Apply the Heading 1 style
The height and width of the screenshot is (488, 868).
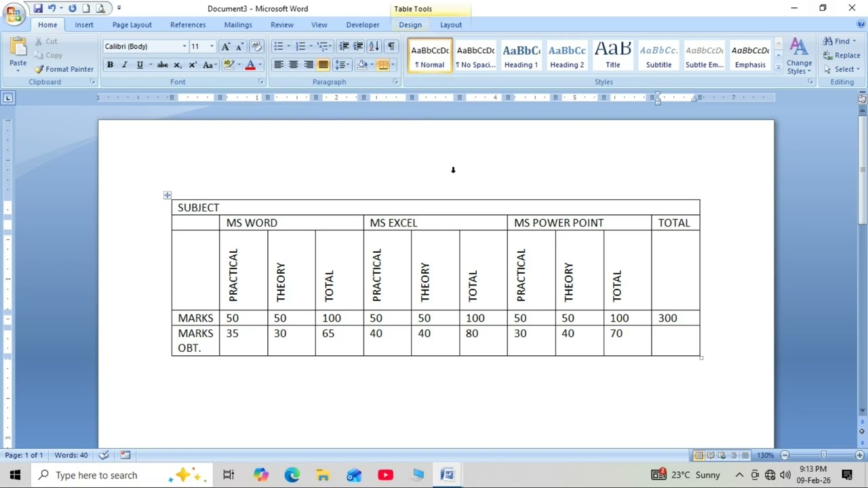click(521, 55)
